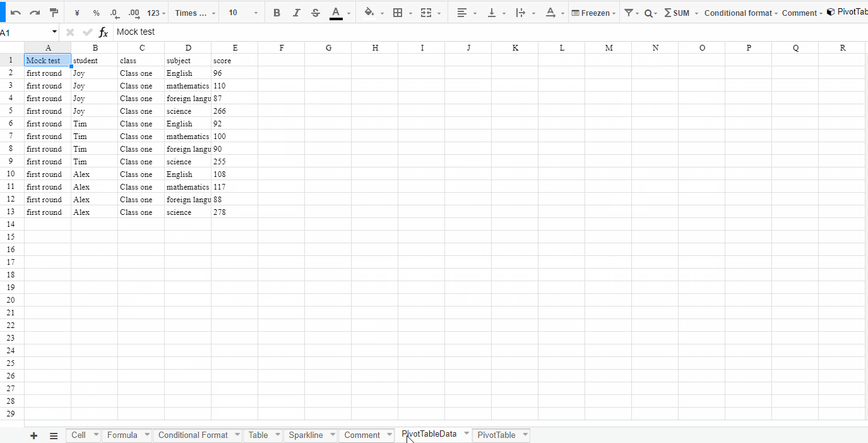Expand the SUM function arrow
Screen dimensions: 868x443
(697, 13)
